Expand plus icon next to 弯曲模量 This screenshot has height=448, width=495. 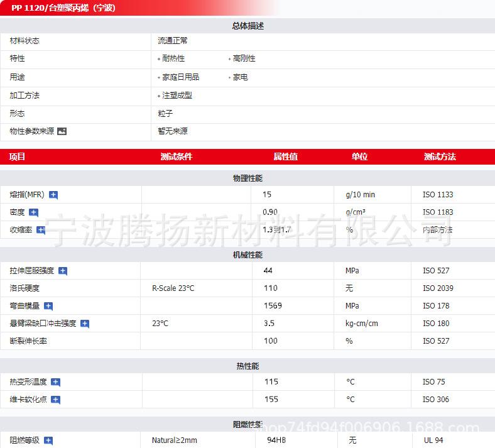point(48,306)
